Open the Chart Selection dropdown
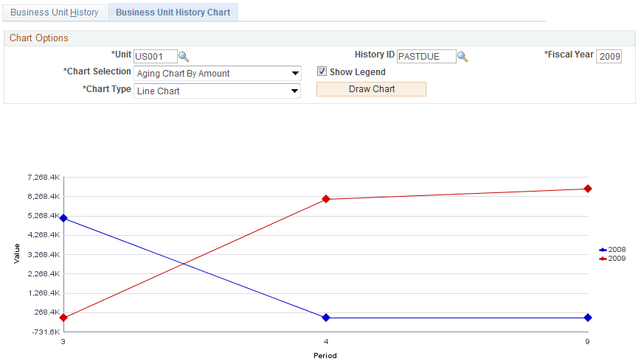Viewport: 641px width, 364px height. point(218,74)
